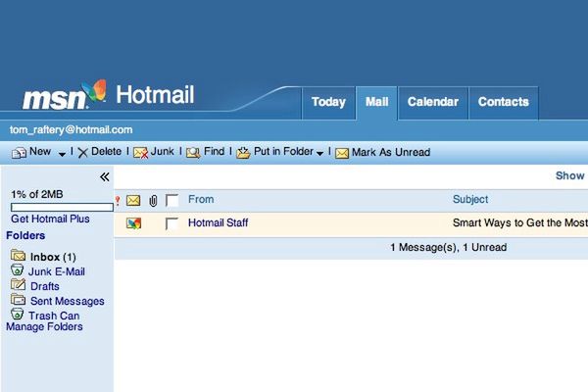
Task: Click Mark As Unread label
Action: click(x=391, y=152)
